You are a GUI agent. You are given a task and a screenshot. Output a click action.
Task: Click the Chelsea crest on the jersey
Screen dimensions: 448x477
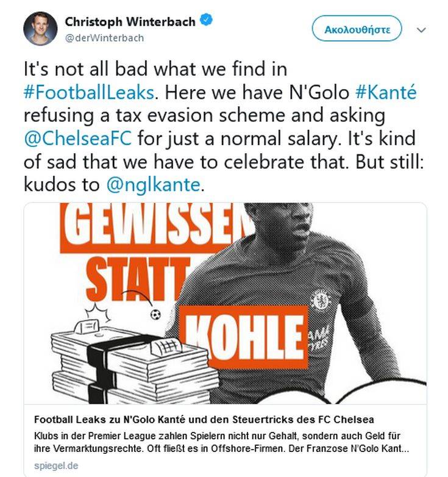coord(321,299)
